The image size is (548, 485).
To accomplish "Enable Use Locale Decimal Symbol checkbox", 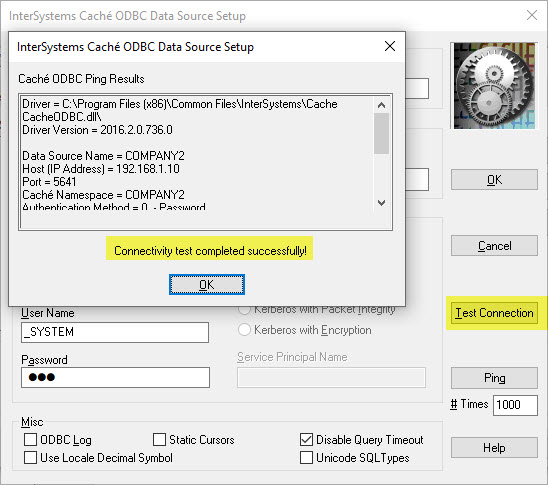I will coord(30,457).
